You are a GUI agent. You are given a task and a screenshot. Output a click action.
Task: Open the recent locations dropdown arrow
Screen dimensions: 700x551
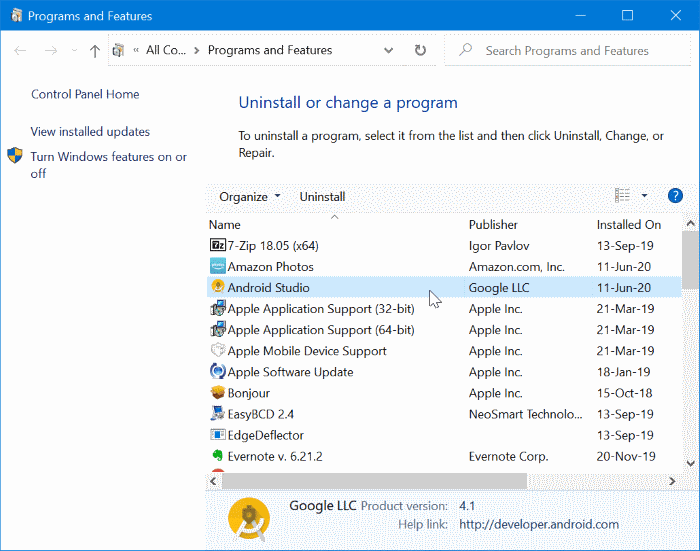pyautogui.click(x=74, y=50)
